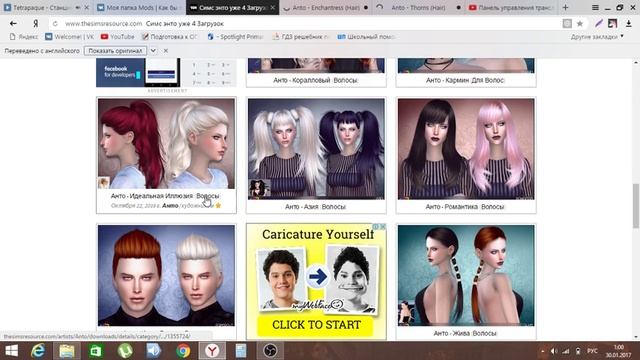Expand the 'Другие закладки' bookmarks folder
The image size is (640, 360).
(x=597, y=37)
